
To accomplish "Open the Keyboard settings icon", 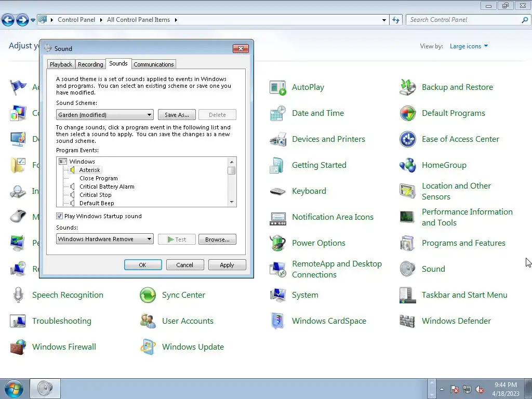I will pos(278,191).
